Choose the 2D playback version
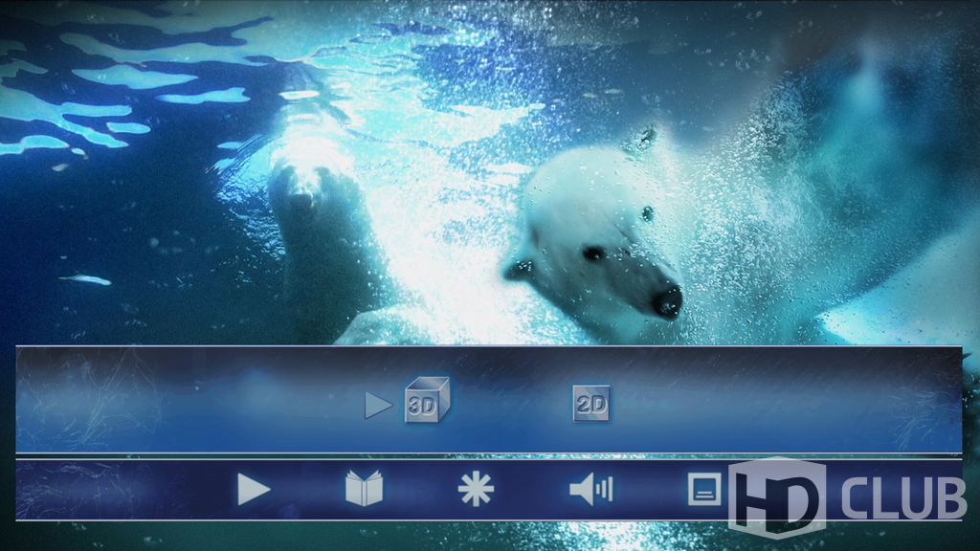The image size is (980, 551). (591, 404)
